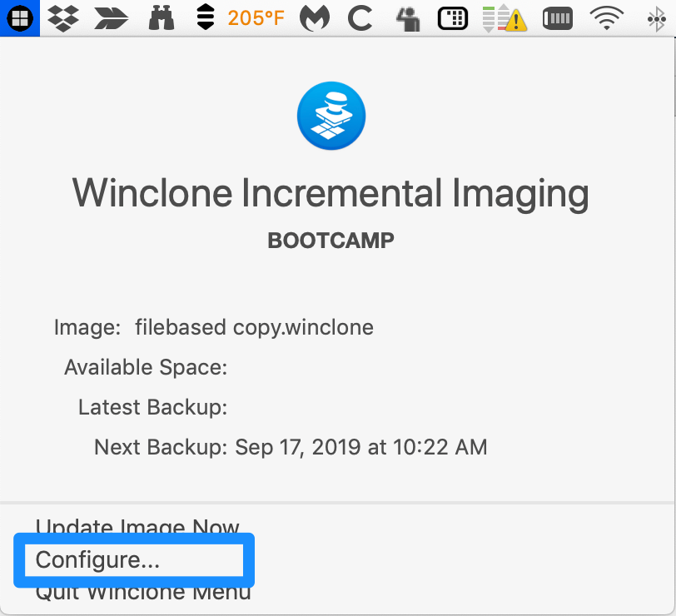Click the Bluetooth status icon
This screenshot has width=676, height=616.
(656, 19)
